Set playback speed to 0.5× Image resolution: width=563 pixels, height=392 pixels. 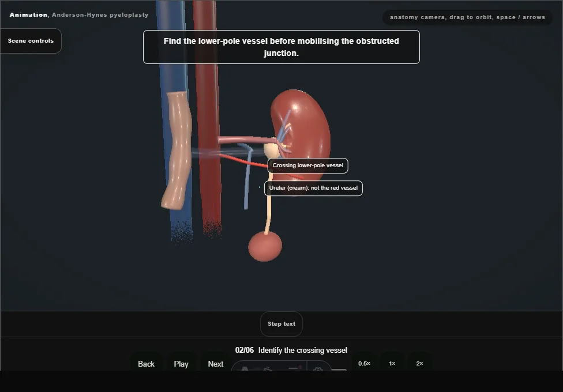(364, 363)
